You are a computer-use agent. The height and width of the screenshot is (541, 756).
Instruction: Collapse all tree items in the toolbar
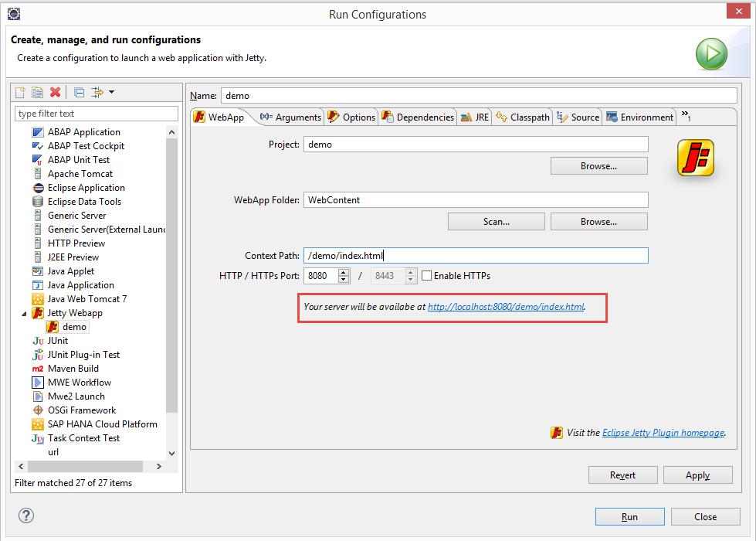click(79, 92)
